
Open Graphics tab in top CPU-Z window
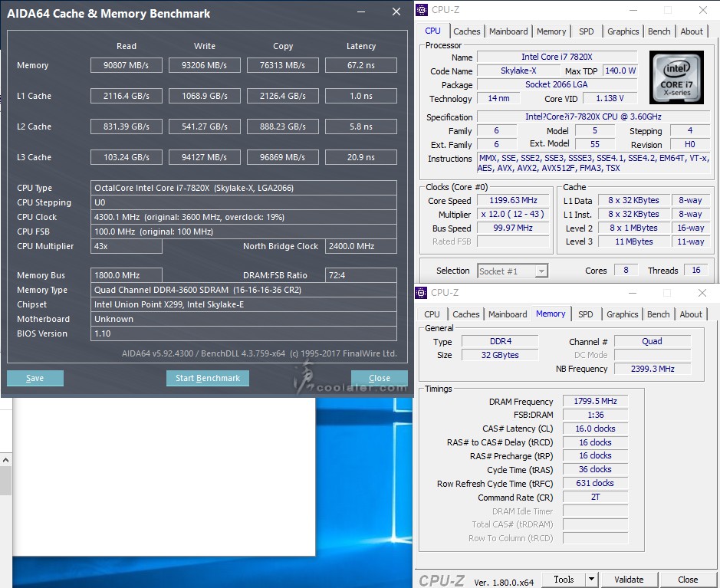(x=623, y=31)
